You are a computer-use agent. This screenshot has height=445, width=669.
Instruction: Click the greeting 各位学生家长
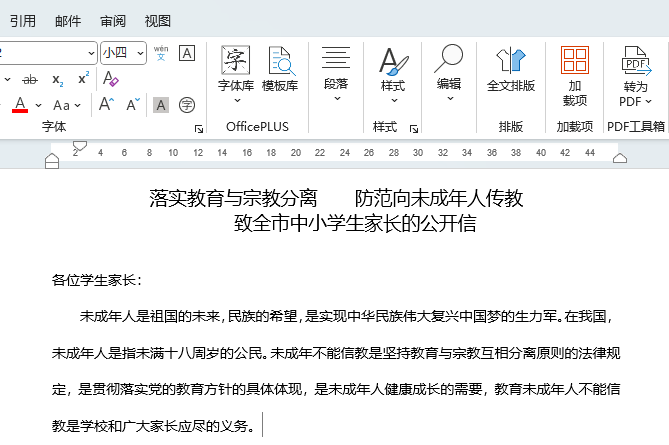(x=96, y=280)
